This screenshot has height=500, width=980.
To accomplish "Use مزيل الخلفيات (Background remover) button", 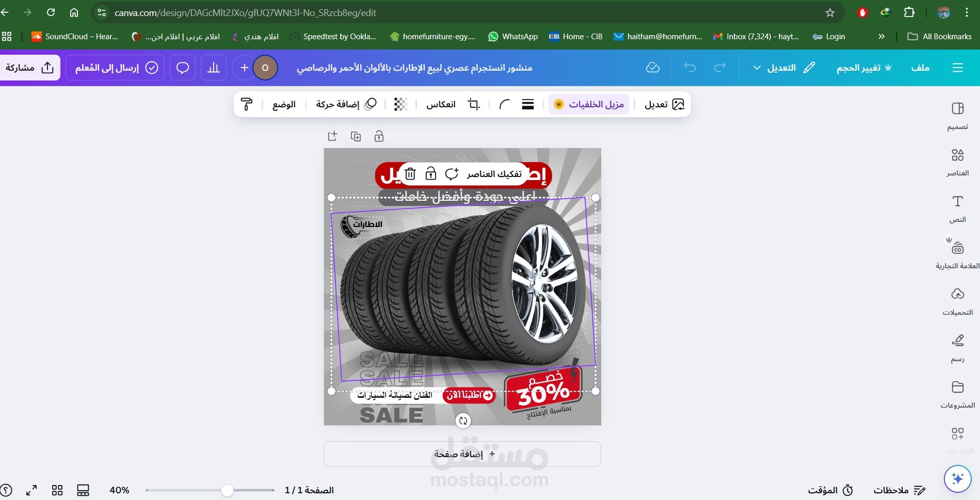I will coord(589,104).
